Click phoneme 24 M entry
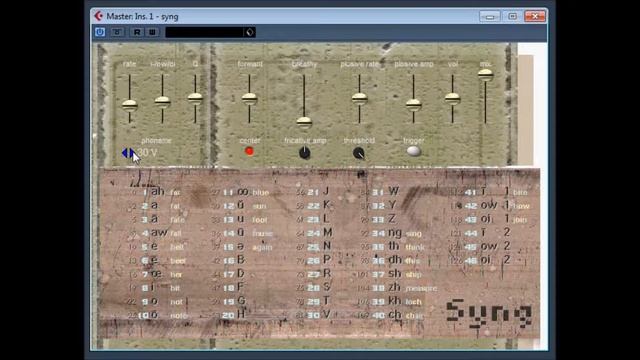640x360 pixels. click(x=320, y=233)
